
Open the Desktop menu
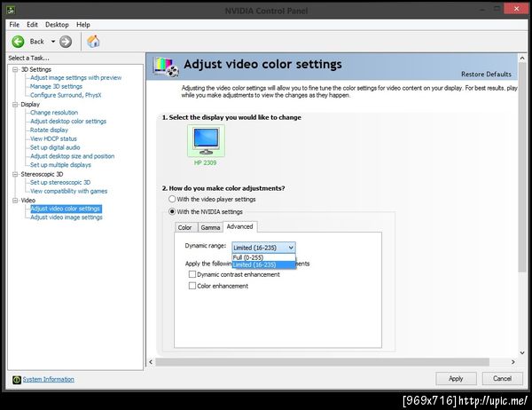pyautogui.click(x=57, y=25)
